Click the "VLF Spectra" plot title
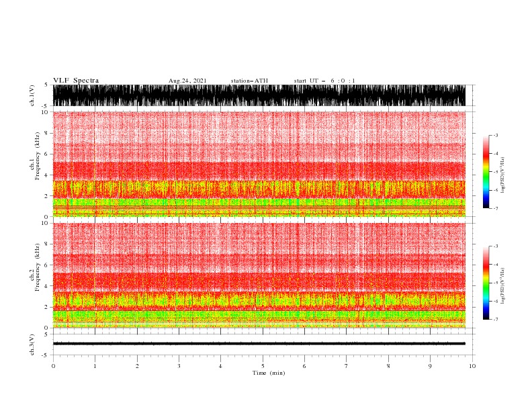532x411 pixels. [x=76, y=81]
